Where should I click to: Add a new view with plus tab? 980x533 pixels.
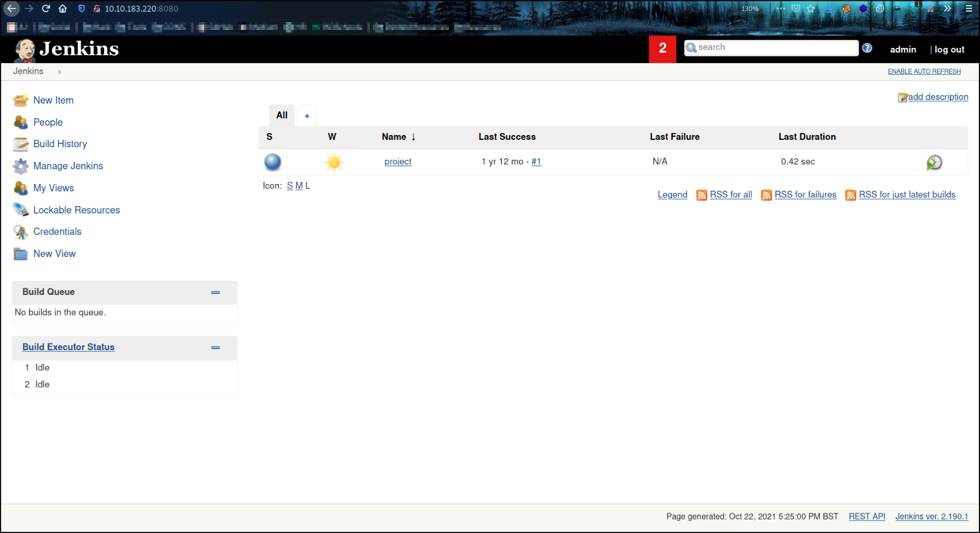(307, 116)
